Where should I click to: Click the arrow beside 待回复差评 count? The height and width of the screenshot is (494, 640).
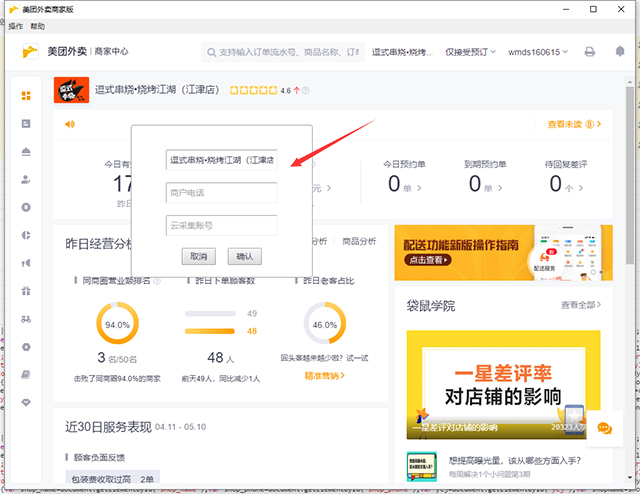[581, 188]
